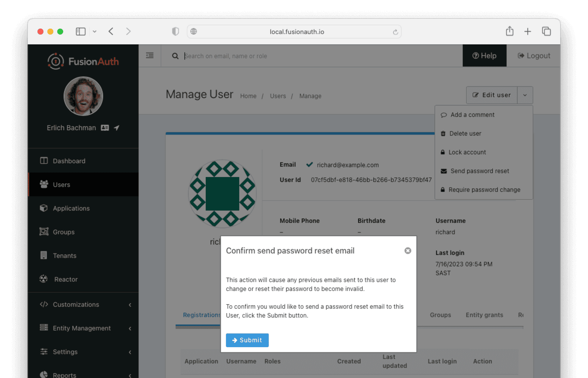Image resolution: width=588 pixels, height=378 pixels.
Task: Click the search magnifier icon
Action: (175, 56)
